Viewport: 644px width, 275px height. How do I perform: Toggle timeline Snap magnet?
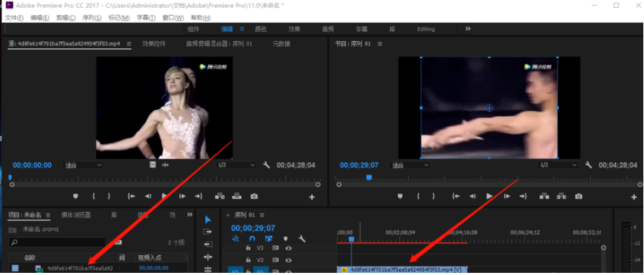252,238
